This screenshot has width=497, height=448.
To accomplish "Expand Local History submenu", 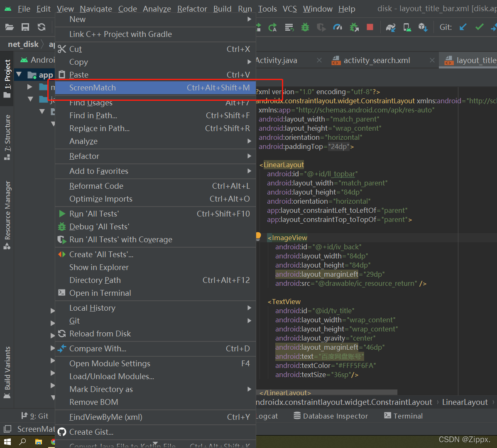I will tap(155, 308).
